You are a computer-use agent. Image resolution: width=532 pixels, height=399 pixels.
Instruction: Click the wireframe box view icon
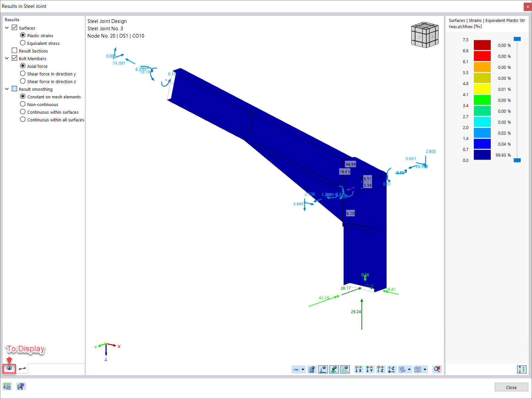click(x=418, y=369)
